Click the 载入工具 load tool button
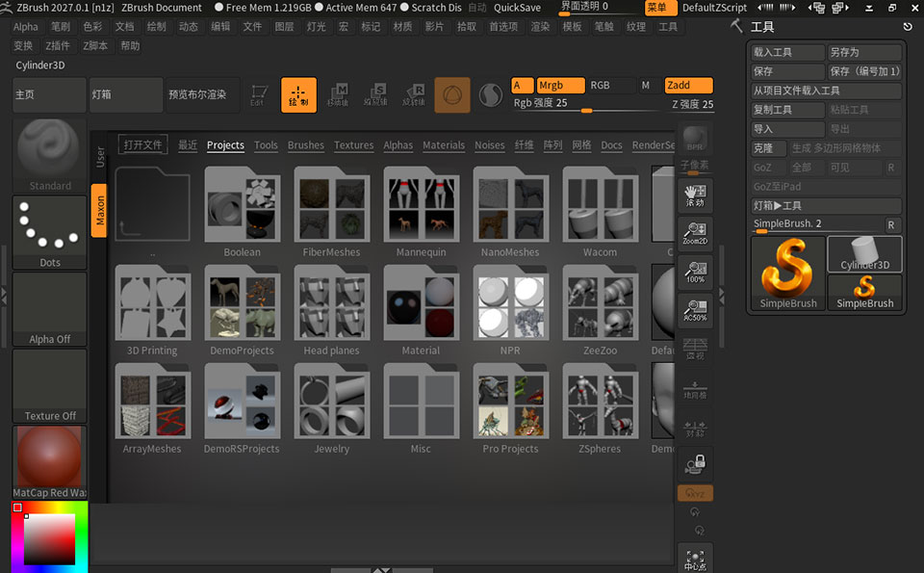This screenshot has width=924, height=573. pos(788,52)
